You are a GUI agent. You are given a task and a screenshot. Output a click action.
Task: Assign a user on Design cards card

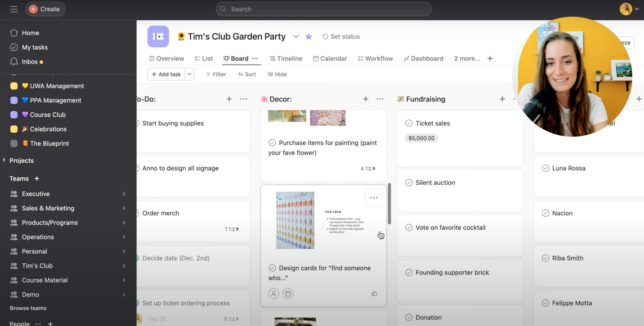(274, 294)
